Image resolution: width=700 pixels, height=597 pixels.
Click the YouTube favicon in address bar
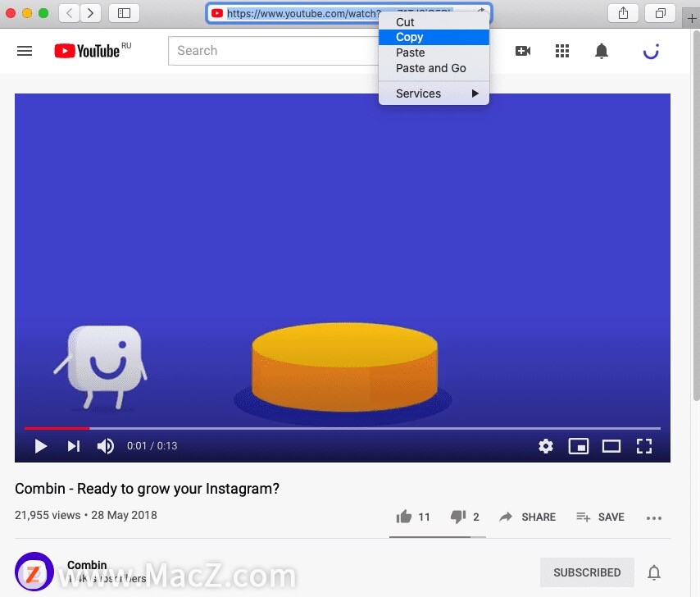coord(217,13)
